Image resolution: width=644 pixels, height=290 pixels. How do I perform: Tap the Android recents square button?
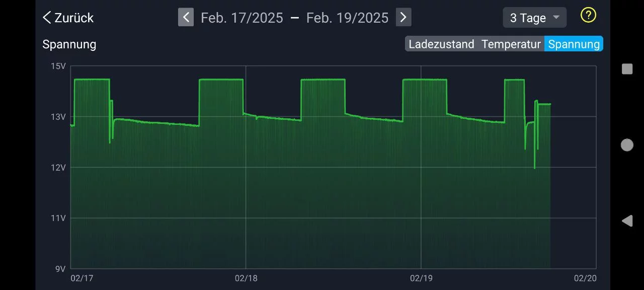pos(627,69)
